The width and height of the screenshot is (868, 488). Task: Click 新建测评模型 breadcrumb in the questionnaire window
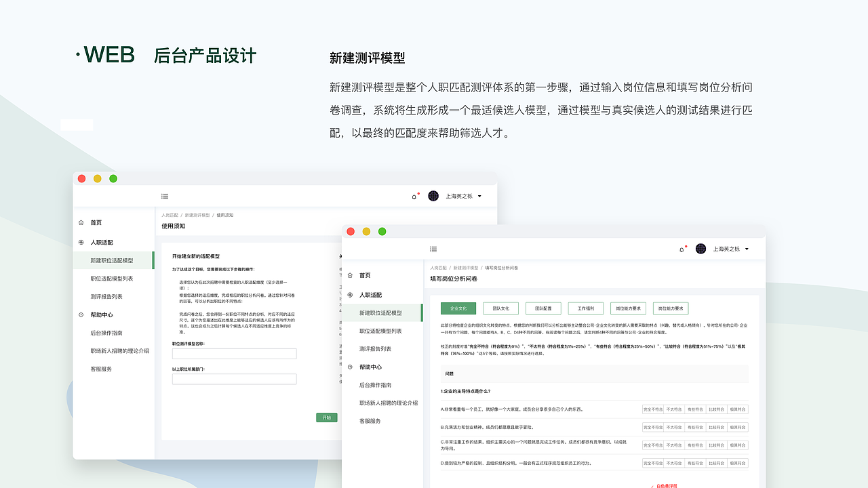466,268
